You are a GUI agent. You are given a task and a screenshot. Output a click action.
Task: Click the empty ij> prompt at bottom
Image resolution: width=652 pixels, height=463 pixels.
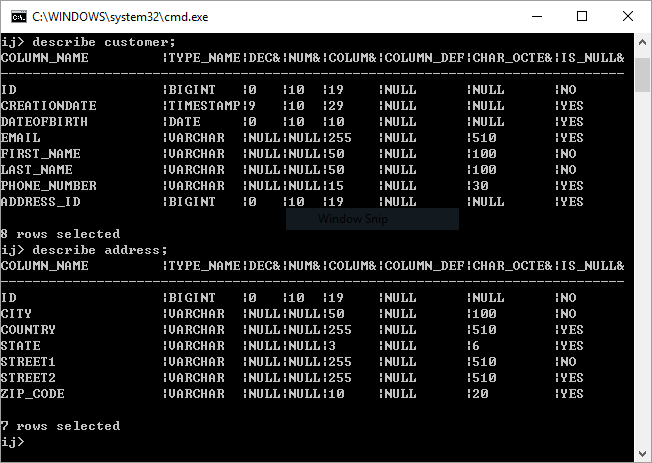point(13,442)
